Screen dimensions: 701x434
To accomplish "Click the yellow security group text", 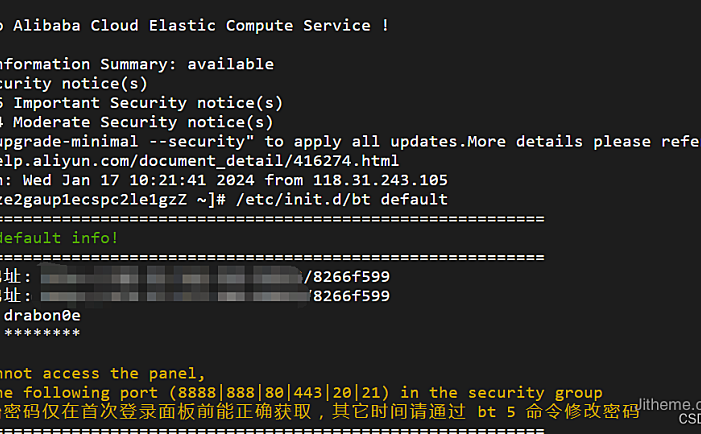I will pos(535,392).
